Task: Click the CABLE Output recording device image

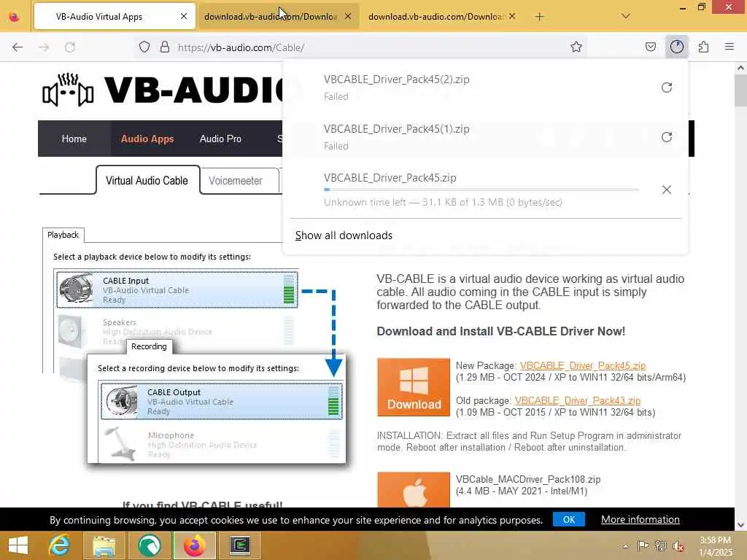Action: 121,401
